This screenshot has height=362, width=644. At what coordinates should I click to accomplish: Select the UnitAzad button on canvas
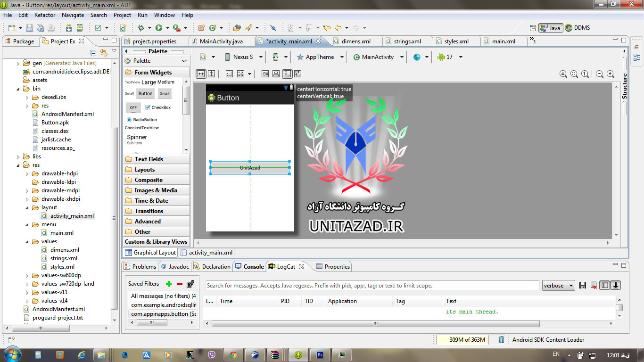tap(250, 168)
